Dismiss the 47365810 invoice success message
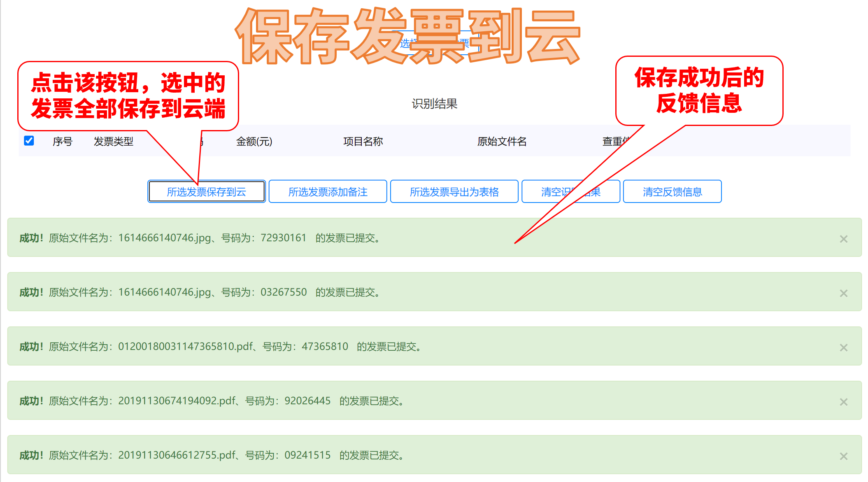Screen dimensions: 868x482 tap(843, 347)
